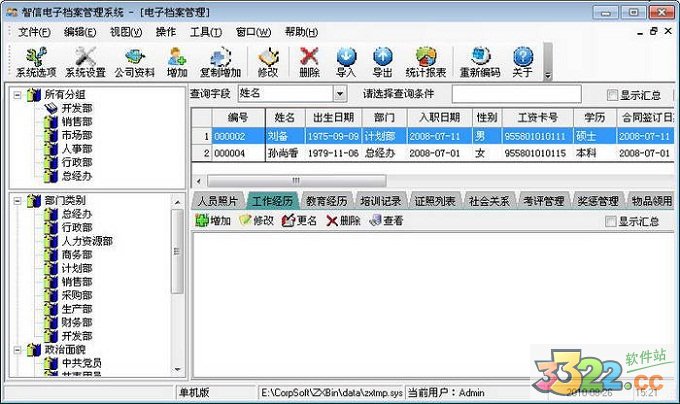The width and height of the screenshot is (680, 404).
Task: Open the 窗口(W) menu
Action: 253,32
